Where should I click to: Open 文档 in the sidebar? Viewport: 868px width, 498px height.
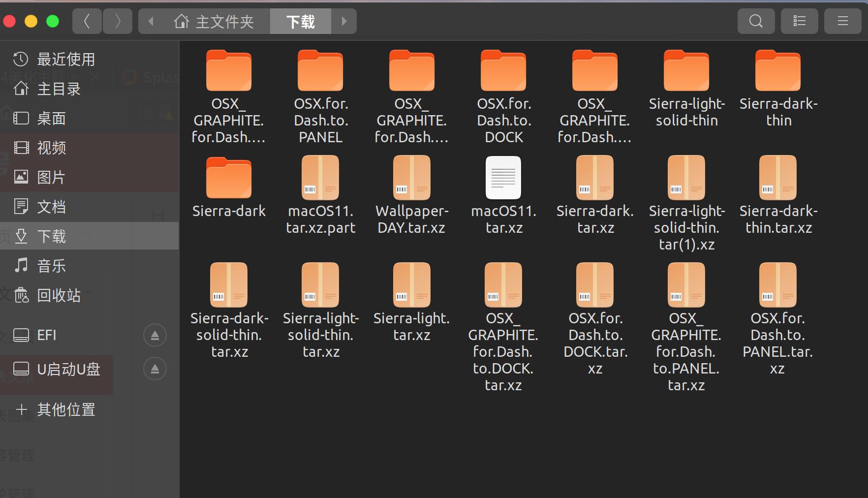pos(89,207)
